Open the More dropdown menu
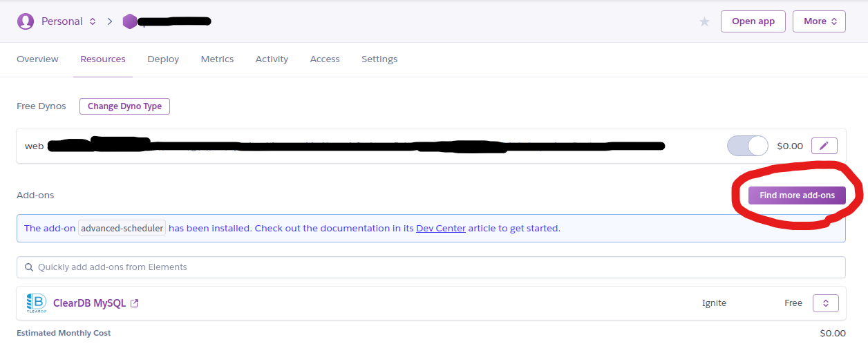868x364 pixels. (x=819, y=21)
